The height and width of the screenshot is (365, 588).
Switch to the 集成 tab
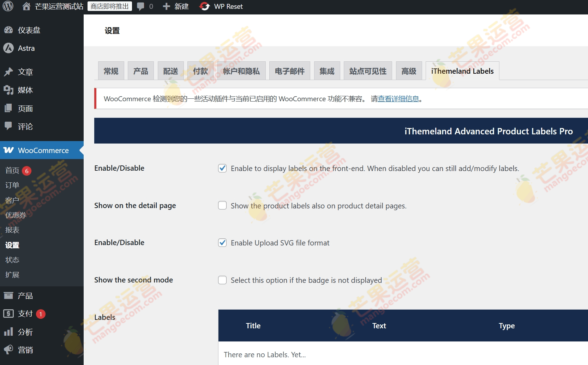pyautogui.click(x=327, y=71)
